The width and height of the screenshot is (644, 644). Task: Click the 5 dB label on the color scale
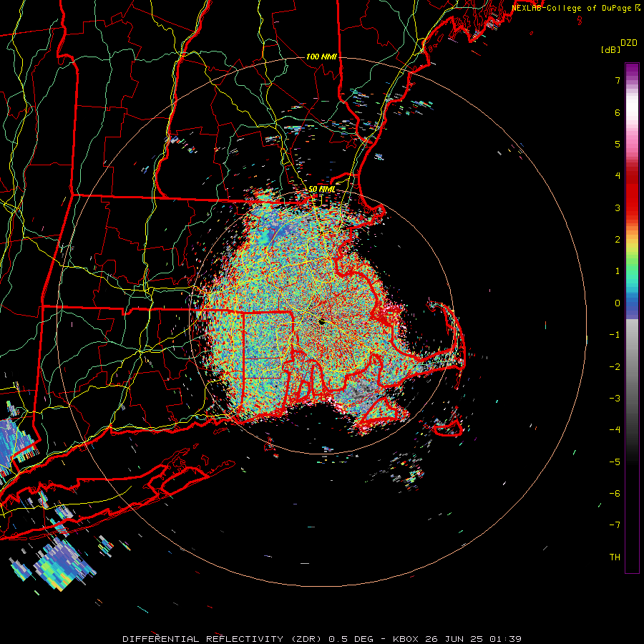tap(618, 144)
